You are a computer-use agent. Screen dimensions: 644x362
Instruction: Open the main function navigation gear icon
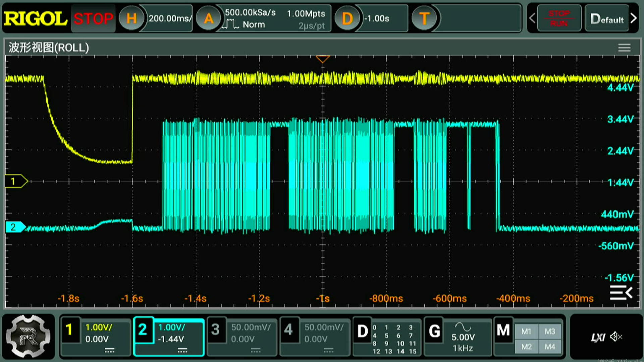(29, 336)
